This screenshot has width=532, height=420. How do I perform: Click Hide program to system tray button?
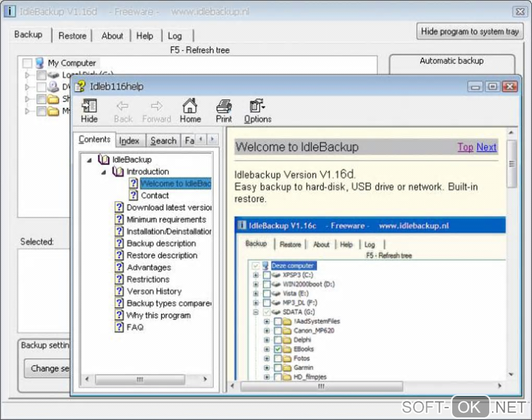(469, 31)
